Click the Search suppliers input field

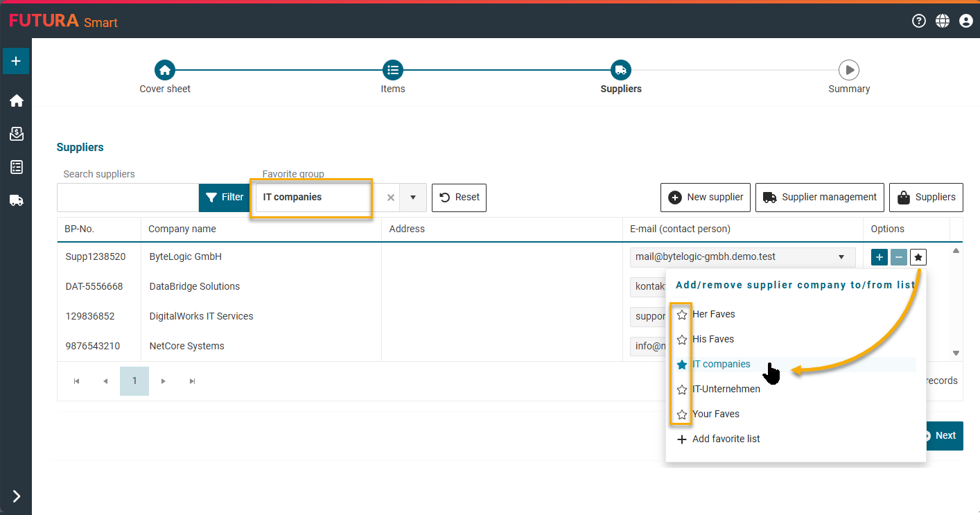coord(128,198)
